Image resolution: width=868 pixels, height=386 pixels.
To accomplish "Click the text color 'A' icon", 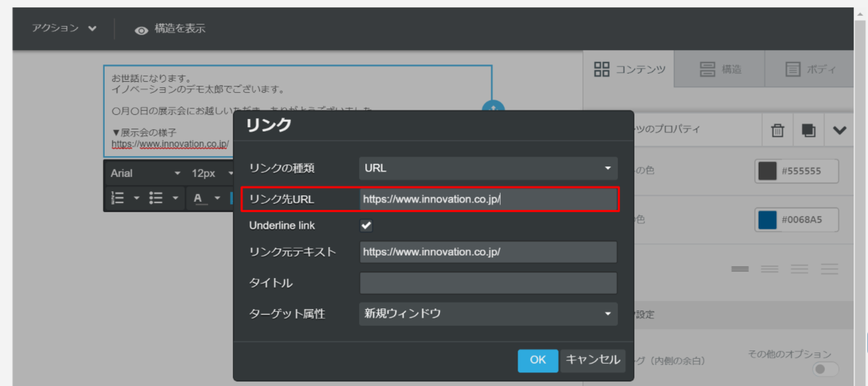I will (198, 198).
